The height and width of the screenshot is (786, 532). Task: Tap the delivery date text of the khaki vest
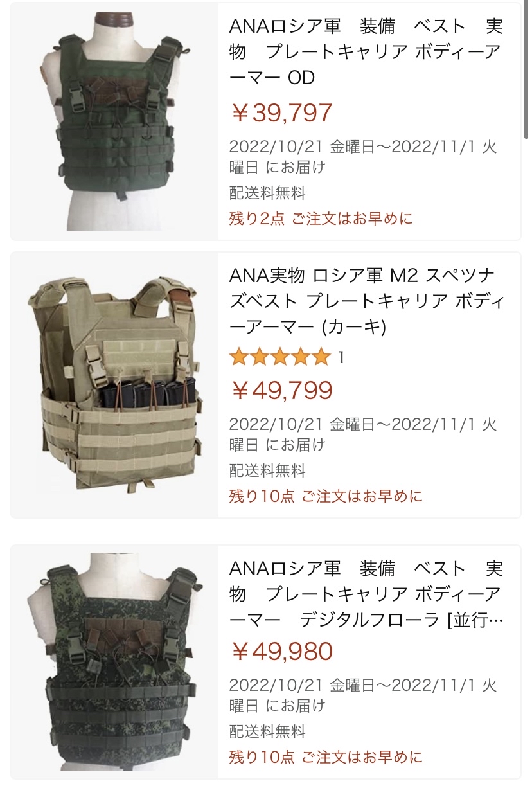coord(363,434)
